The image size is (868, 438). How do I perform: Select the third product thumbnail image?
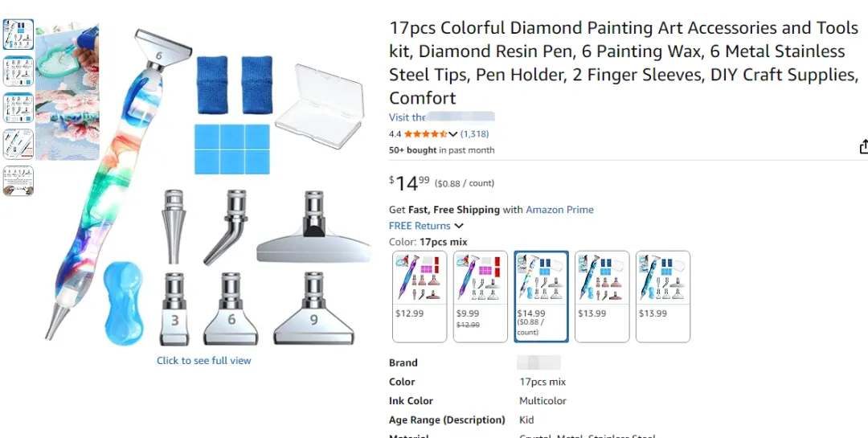(18, 108)
